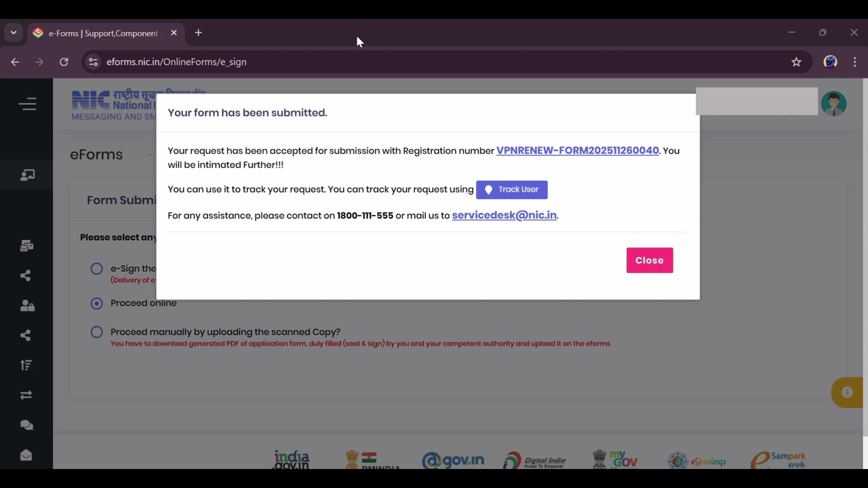This screenshot has width=868, height=488.
Task: Select the e-Sign delivery option
Action: tap(96, 268)
